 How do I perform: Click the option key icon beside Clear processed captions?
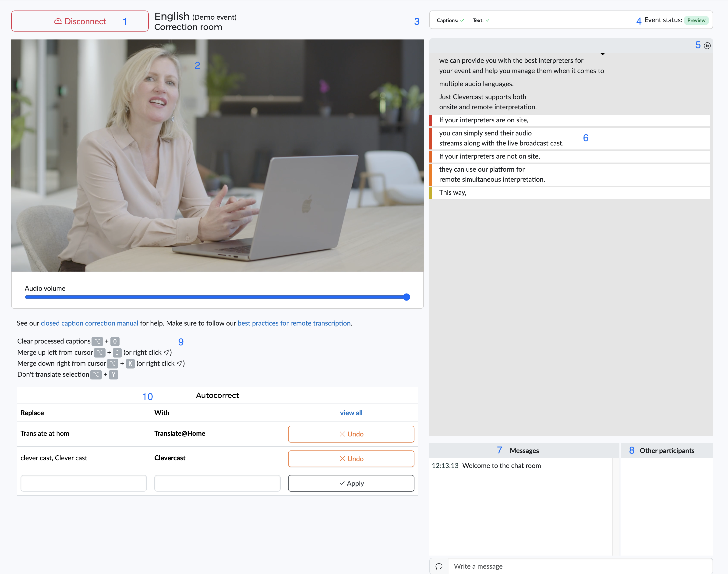coord(97,341)
